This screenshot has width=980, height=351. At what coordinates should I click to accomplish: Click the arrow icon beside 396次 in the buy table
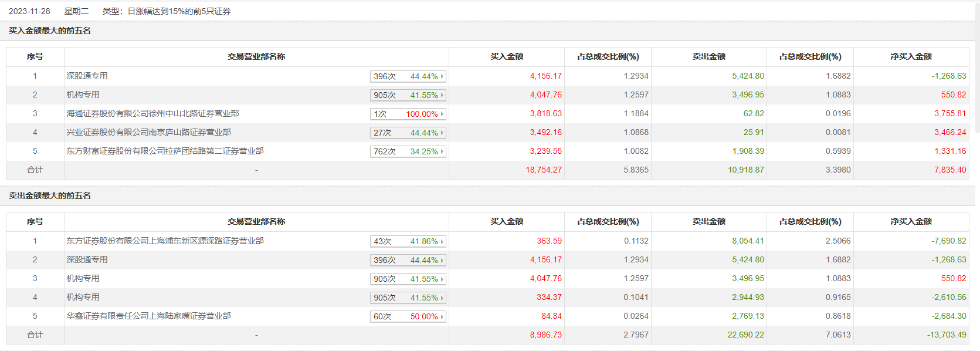(x=442, y=76)
